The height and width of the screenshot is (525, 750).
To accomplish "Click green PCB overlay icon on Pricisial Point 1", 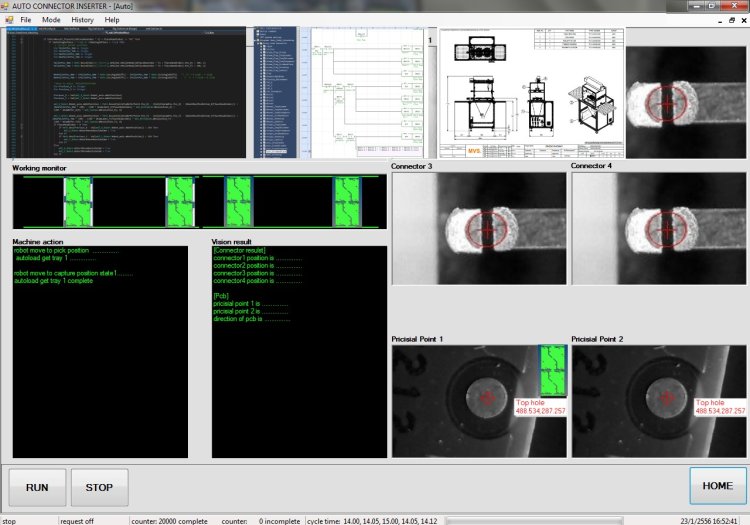I will click(551, 371).
